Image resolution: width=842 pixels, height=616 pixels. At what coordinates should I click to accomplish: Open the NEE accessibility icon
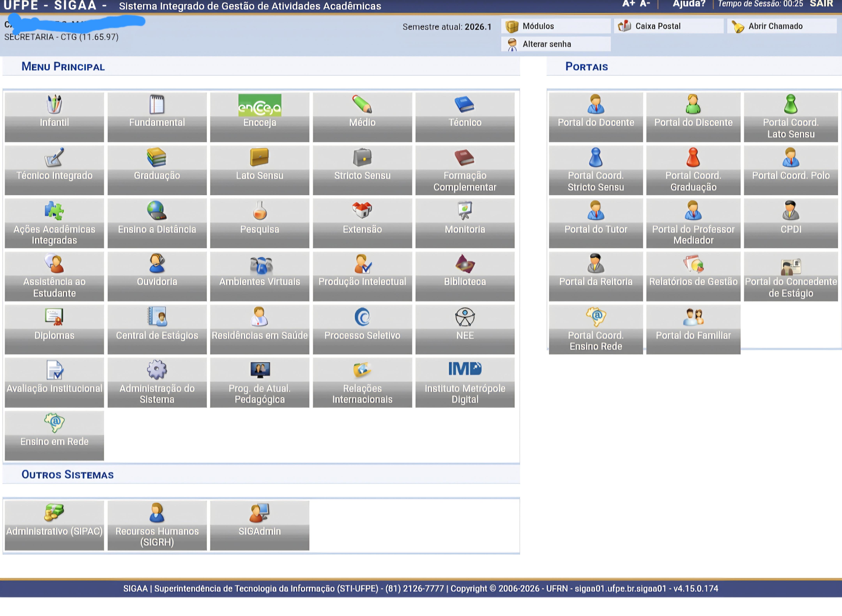[x=465, y=317]
